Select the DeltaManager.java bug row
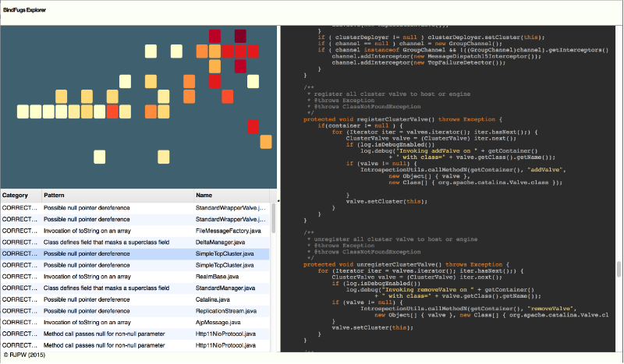The height and width of the screenshot is (364, 624). pos(135,242)
